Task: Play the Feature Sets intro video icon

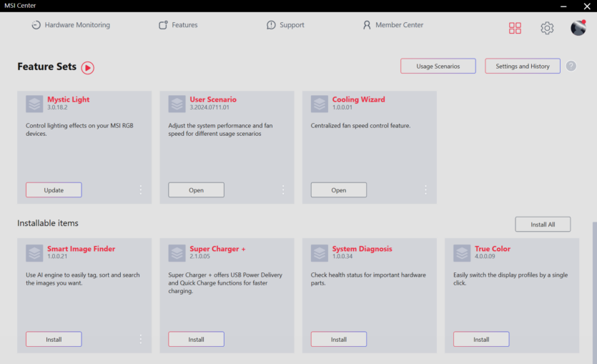Action: (87, 68)
